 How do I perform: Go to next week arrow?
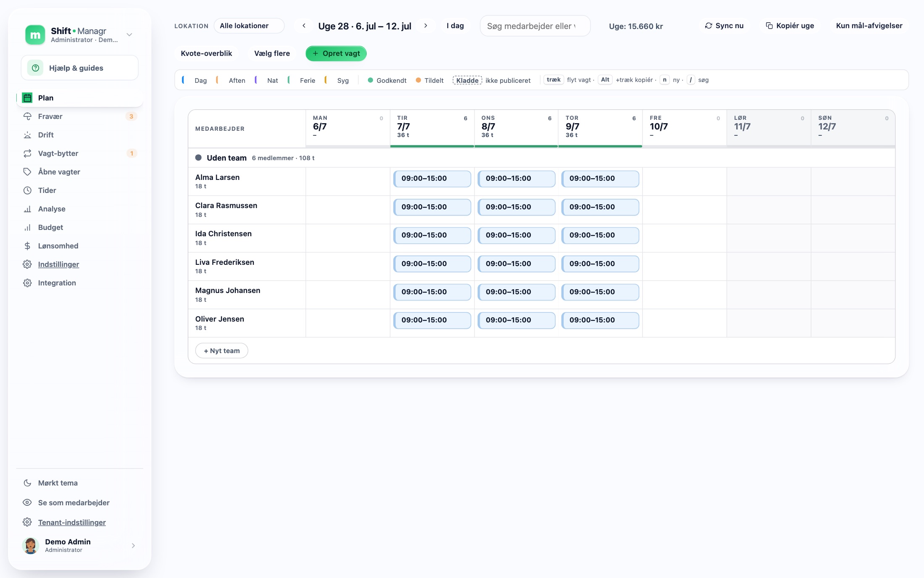pos(425,26)
